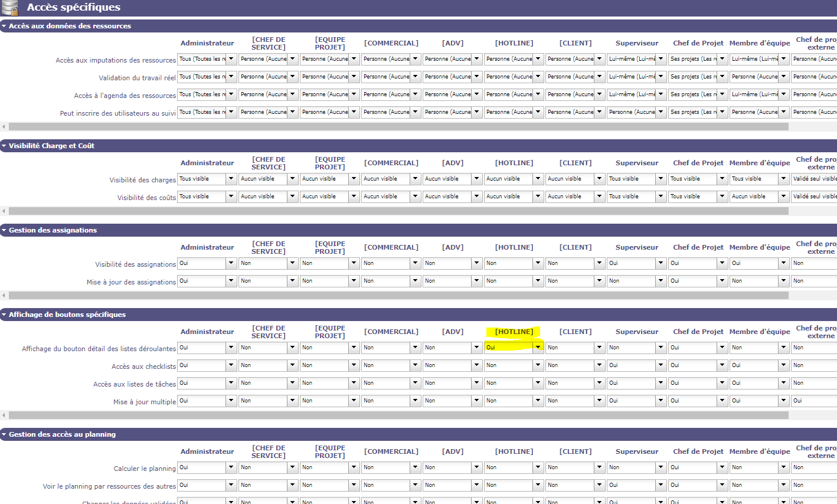The width and height of the screenshot is (837, 504).
Task: Open highlighted HOTLINE dropdown for bouton détail row
Action: pyautogui.click(x=538, y=348)
